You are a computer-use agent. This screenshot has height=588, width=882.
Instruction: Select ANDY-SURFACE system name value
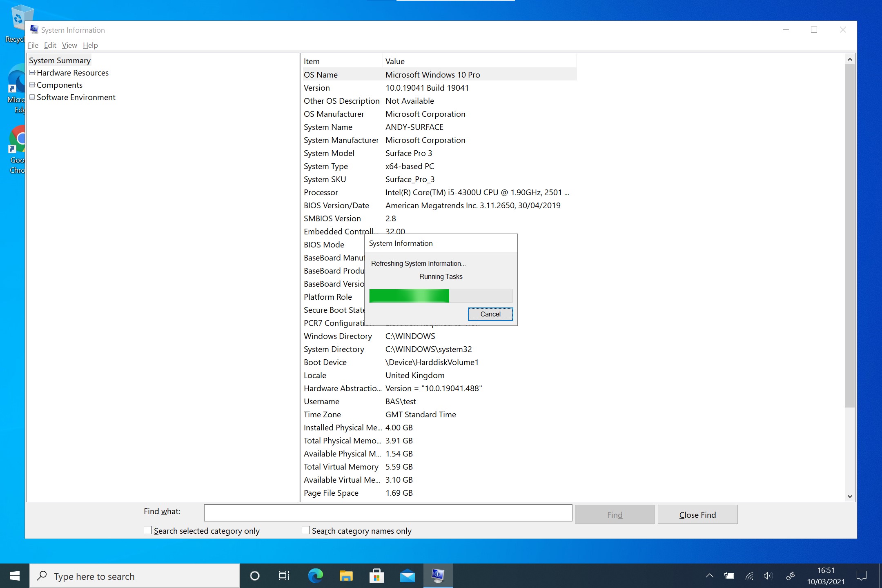[414, 127]
